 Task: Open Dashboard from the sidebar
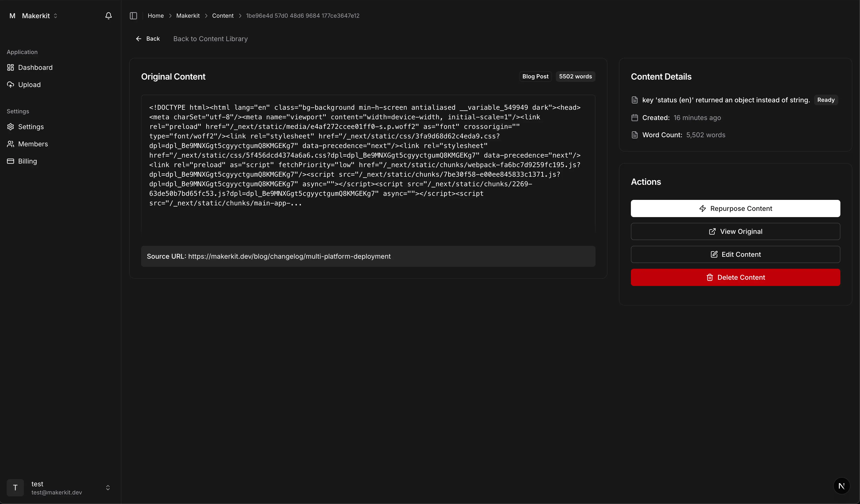(35, 68)
